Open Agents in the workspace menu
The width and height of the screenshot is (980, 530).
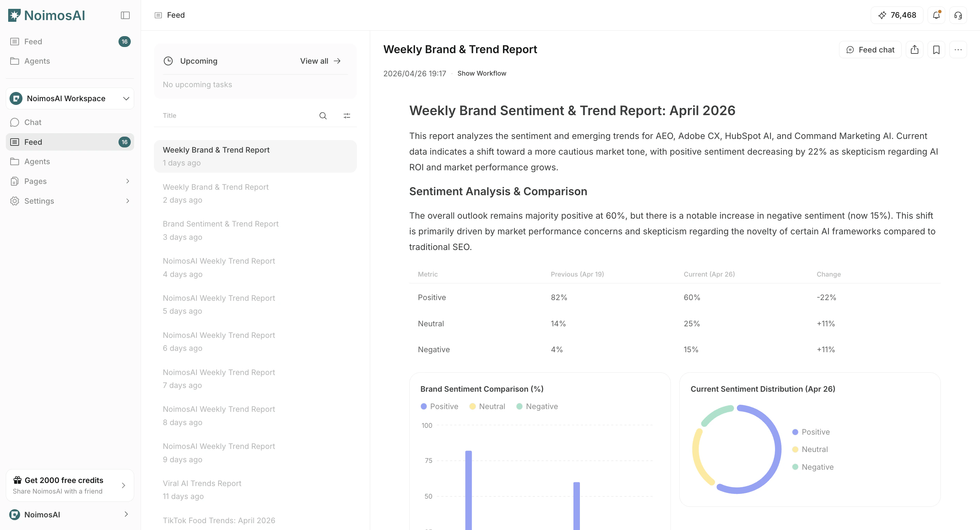pyautogui.click(x=70, y=161)
